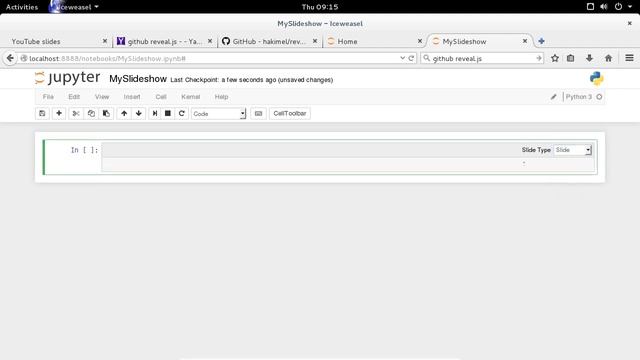Paste cell below icon

106,113
